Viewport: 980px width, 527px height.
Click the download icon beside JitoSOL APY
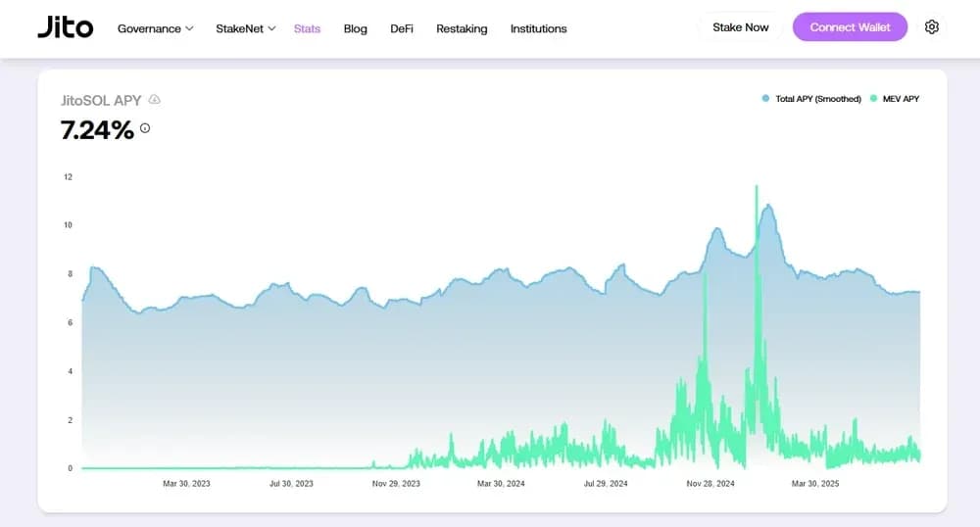point(155,100)
